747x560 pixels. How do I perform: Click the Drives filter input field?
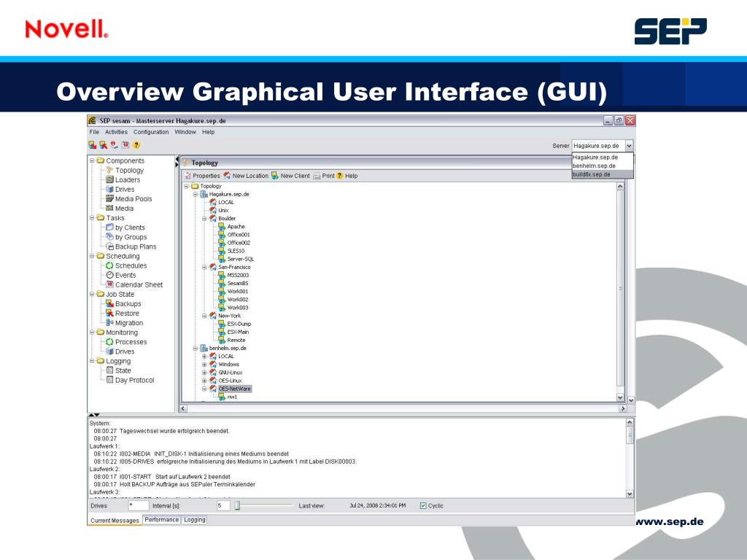(139, 506)
